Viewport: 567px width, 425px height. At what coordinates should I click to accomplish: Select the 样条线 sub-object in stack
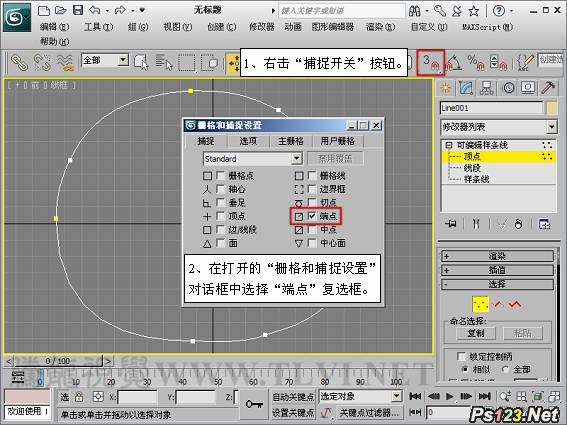[x=476, y=179]
